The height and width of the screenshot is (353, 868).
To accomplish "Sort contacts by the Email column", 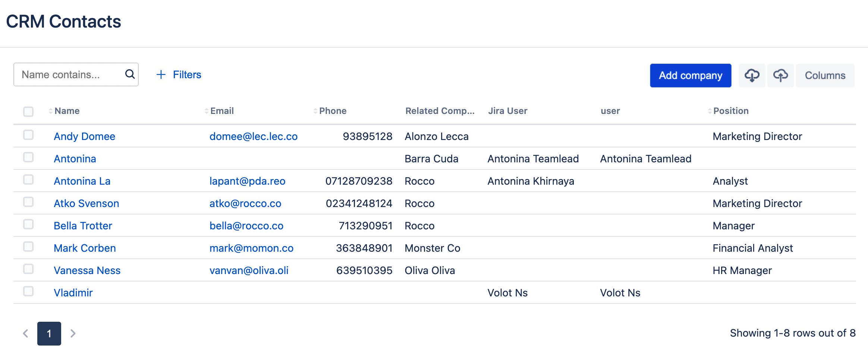I will tap(221, 111).
